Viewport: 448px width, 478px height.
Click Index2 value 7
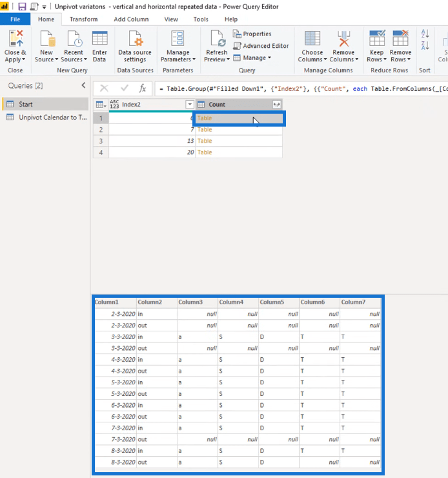click(x=152, y=130)
